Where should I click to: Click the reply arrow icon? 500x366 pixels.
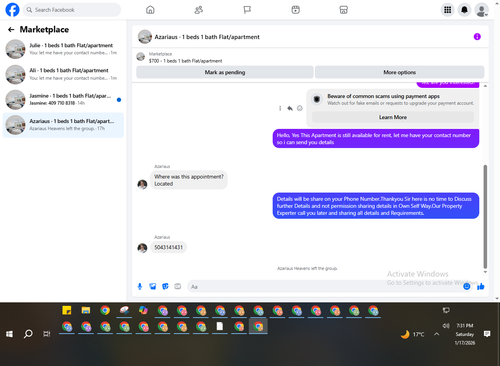coord(290,108)
